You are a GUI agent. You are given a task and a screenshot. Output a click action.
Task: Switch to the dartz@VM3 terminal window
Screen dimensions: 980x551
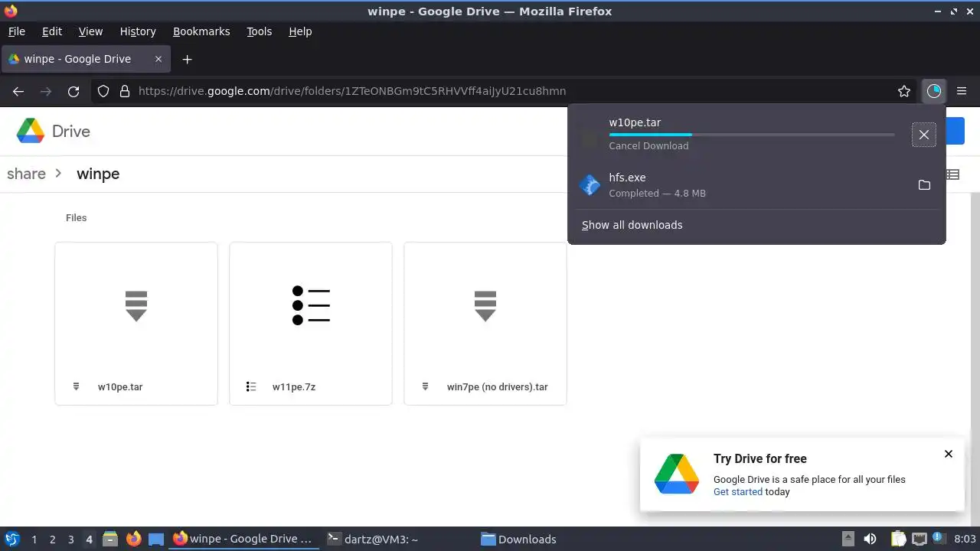pyautogui.click(x=374, y=539)
